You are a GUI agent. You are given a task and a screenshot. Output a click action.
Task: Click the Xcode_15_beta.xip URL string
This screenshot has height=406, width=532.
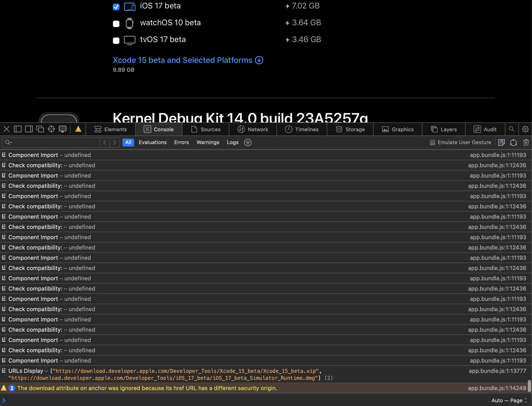click(186, 371)
